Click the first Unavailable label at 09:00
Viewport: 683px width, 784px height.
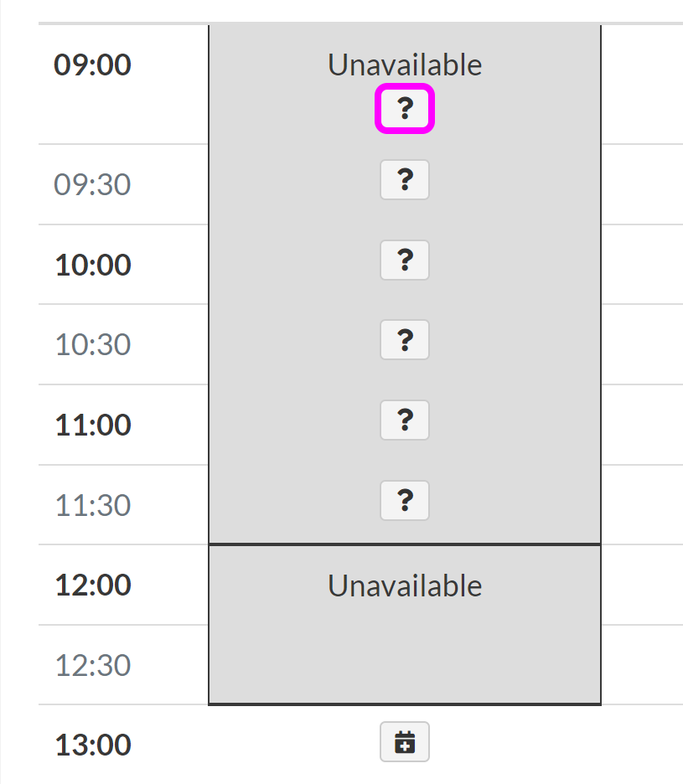[x=405, y=65]
